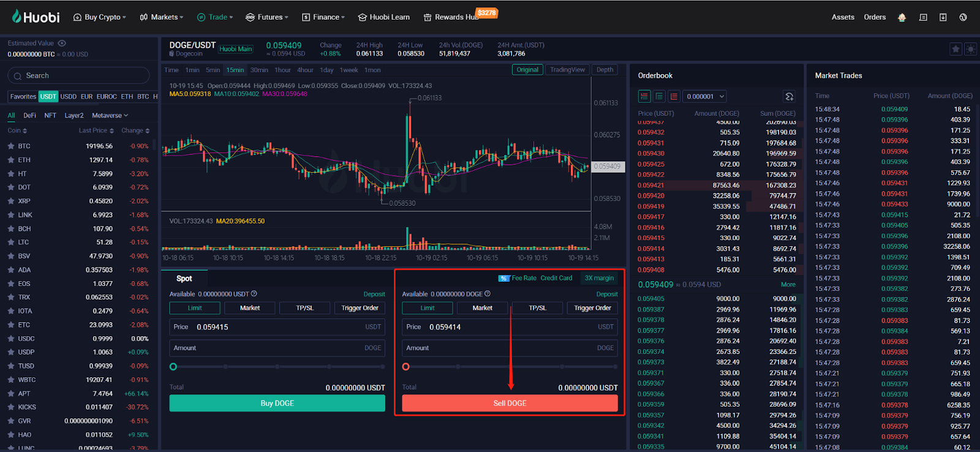Screen dimensions: 980x452
Task: Adjust the buy amount percentage slider handle
Action: click(173, 367)
